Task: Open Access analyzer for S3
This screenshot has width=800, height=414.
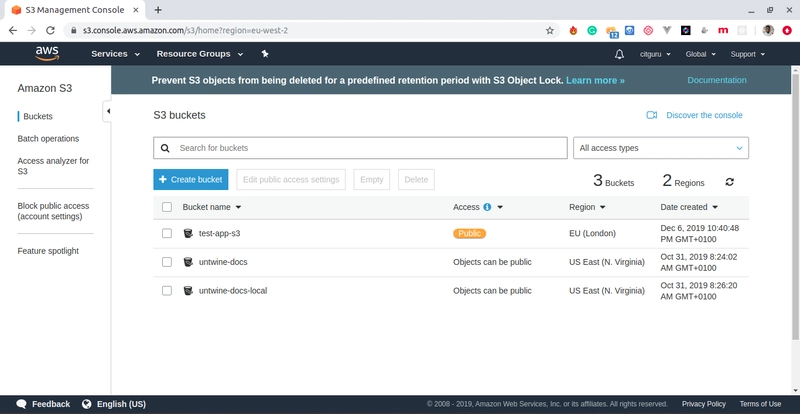Action: coord(53,166)
